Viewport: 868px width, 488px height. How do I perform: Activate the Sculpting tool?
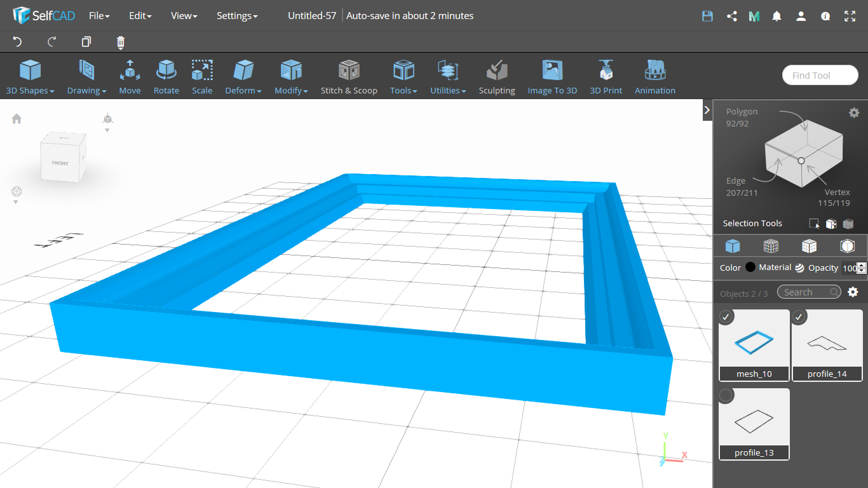coord(497,77)
